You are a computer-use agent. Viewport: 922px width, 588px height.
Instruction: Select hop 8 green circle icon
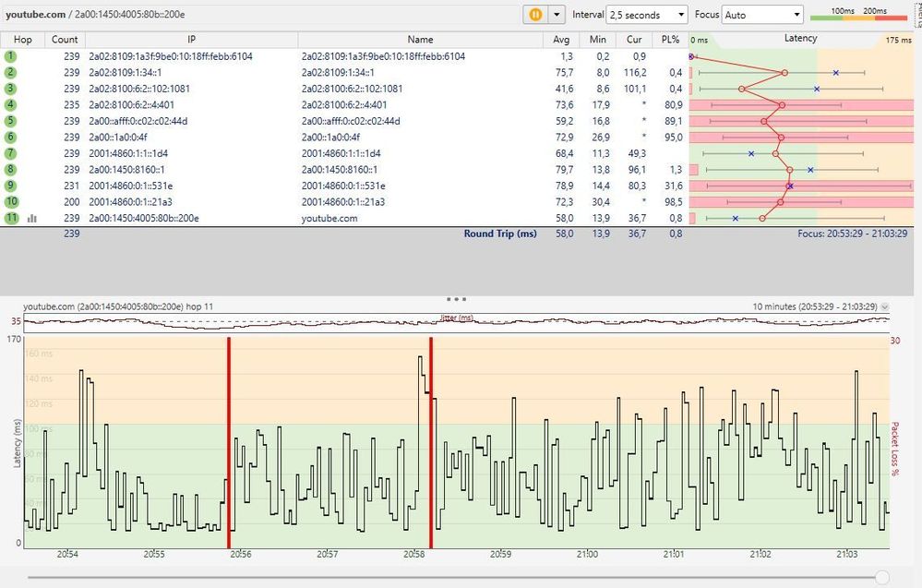coord(10,169)
